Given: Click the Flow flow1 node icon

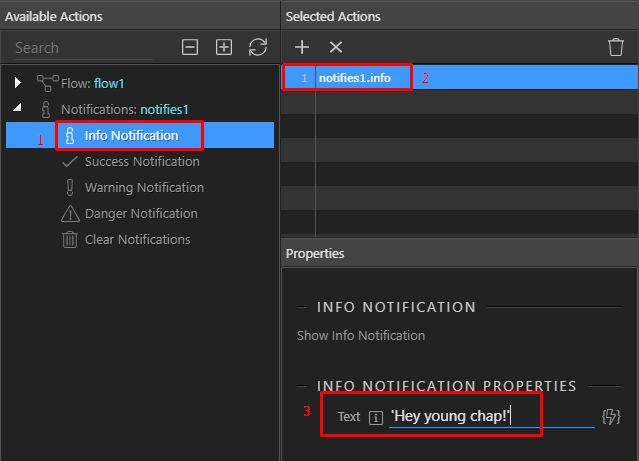Looking at the screenshot, I should [x=47, y=83].
